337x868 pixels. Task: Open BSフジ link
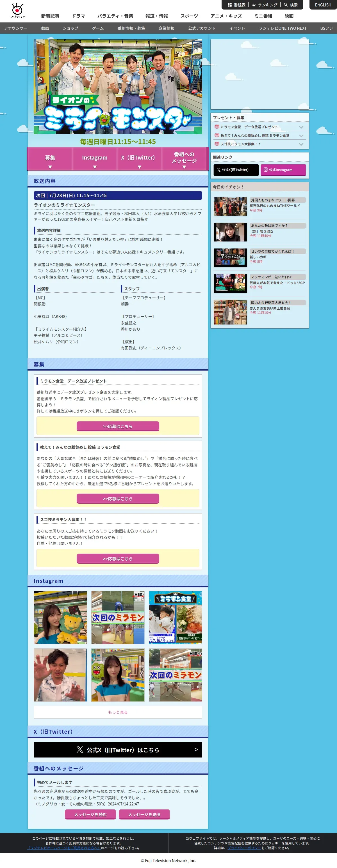[327, 28]
